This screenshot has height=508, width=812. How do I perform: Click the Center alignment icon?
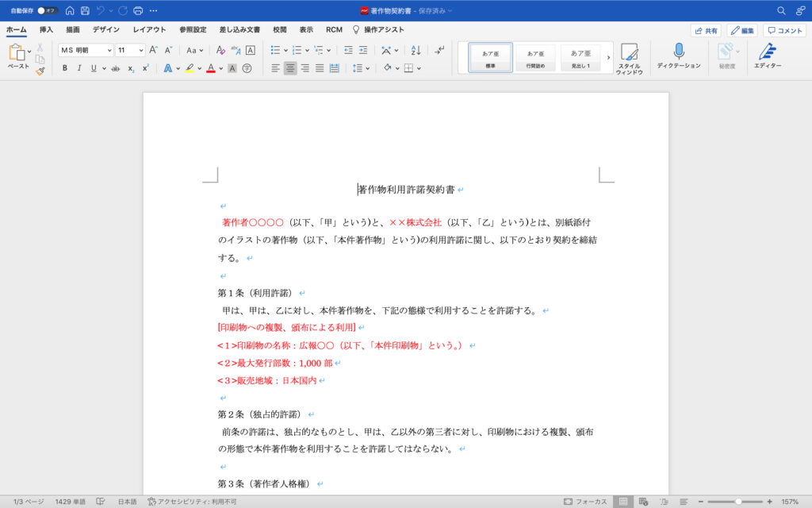pos(290,68)
